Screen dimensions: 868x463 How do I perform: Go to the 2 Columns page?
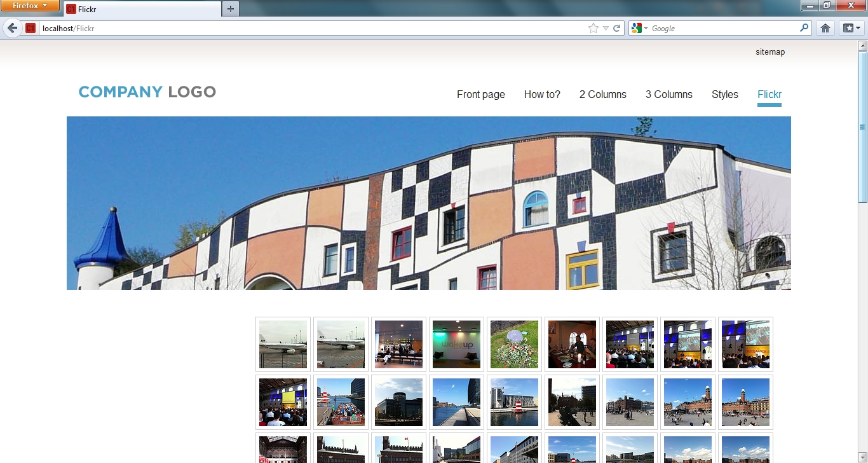602,95
